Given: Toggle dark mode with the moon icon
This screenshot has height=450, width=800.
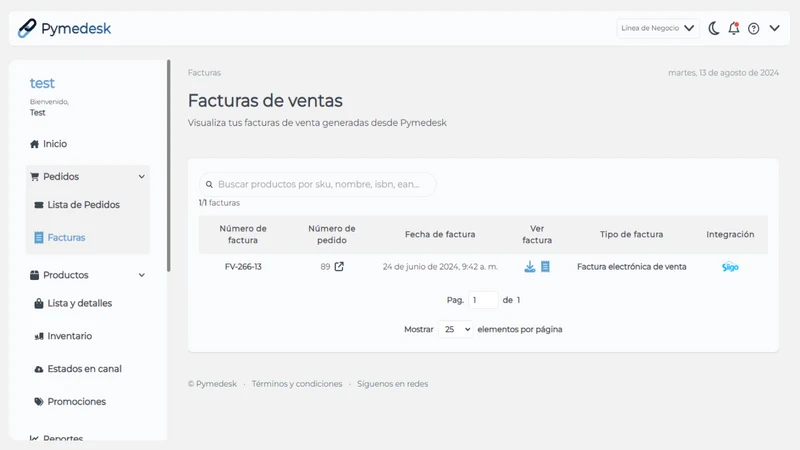Looking at the screenshot, I should point(714,29).
